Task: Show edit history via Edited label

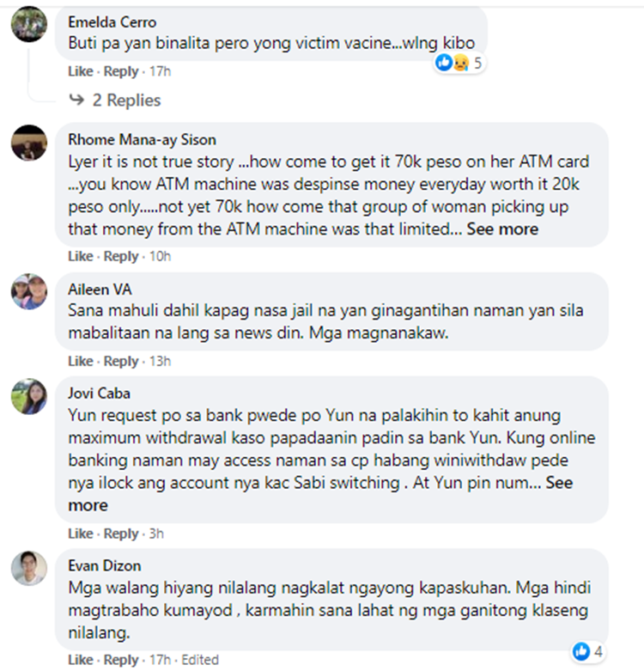Action: (x=200, y=660)
